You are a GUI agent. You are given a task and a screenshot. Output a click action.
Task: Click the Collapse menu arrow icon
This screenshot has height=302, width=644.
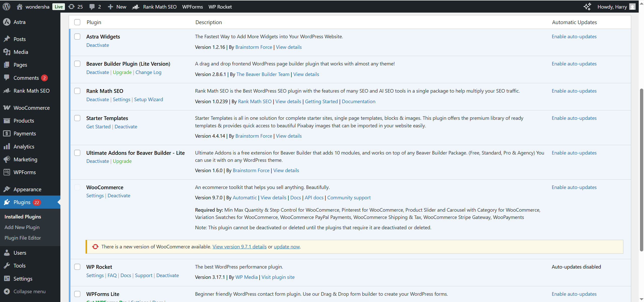click(x=7, y=291)
